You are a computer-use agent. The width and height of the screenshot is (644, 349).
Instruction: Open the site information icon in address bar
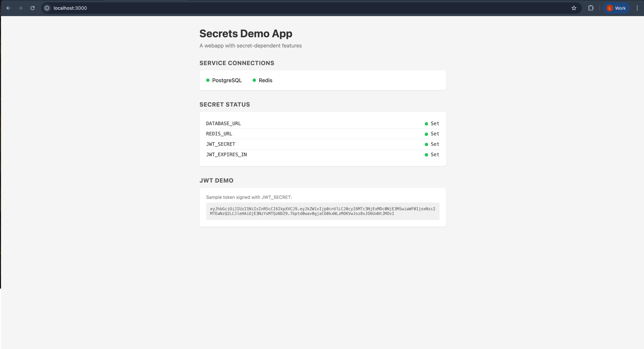coord(47,8)
